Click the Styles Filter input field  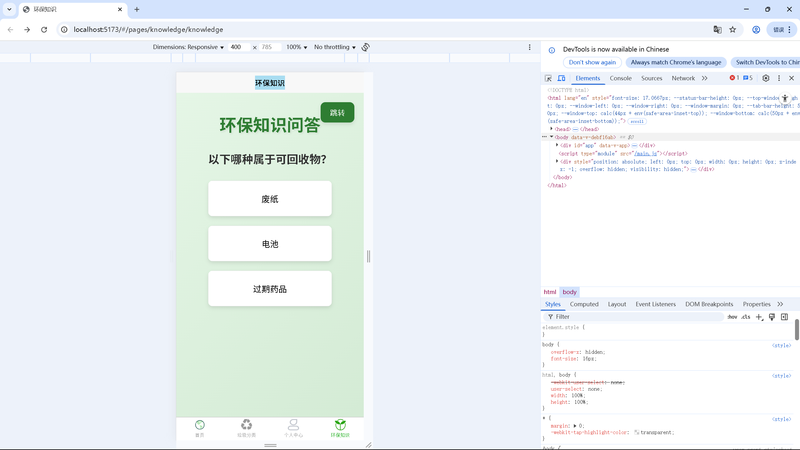pyautogui.click(x=633, y=317)
